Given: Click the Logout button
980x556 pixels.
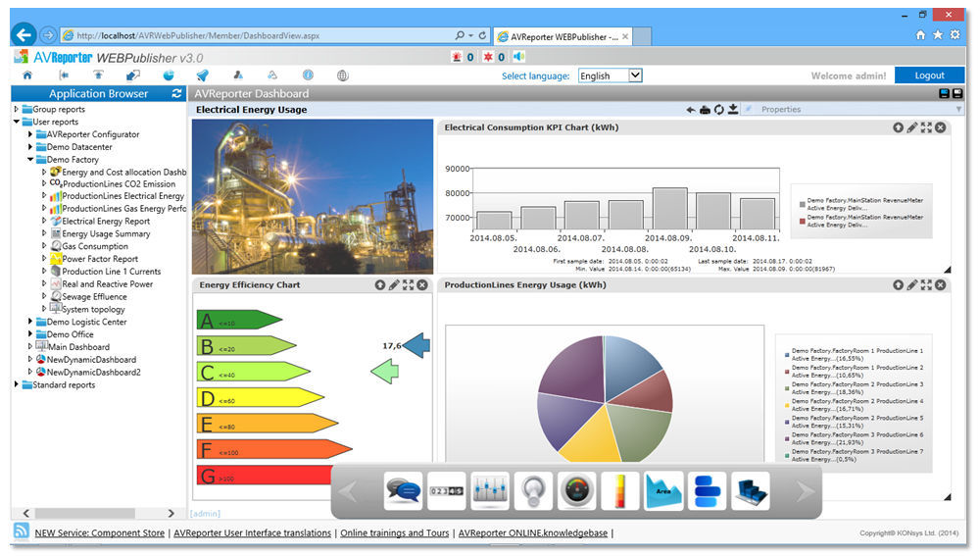Looking at the screenshot, I should tap(929, 76).
